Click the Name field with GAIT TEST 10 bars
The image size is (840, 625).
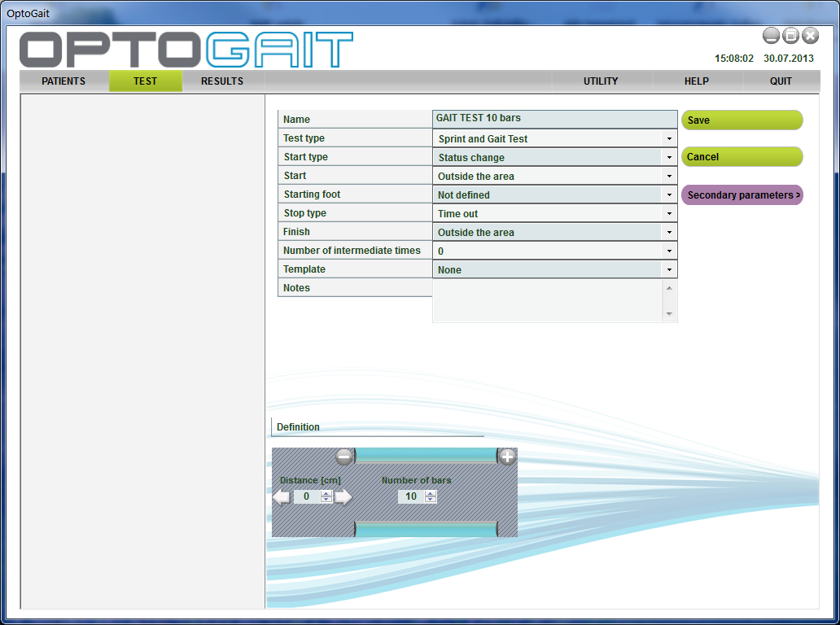(x=554, y=119)
